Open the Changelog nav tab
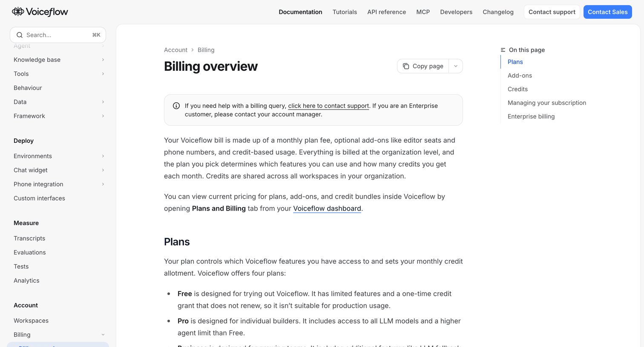This screenshot has height=347, width=644. pyautogui.click(x=498, y=12)
